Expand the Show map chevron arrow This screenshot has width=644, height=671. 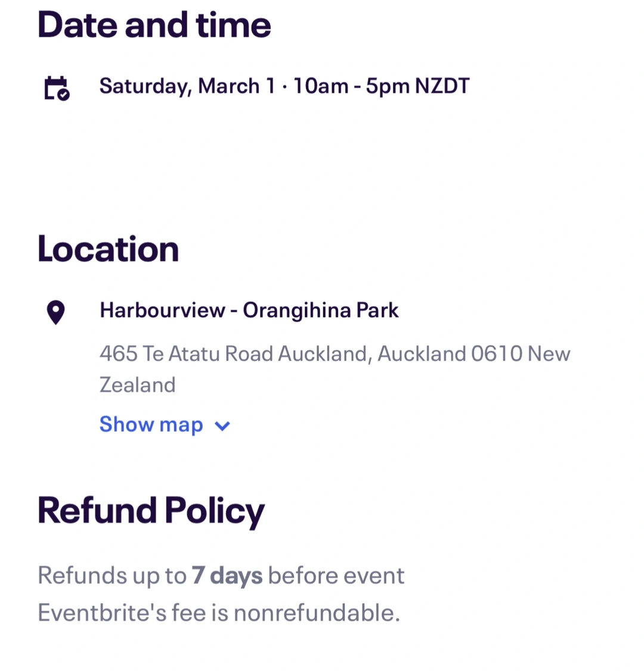coord(222,426)
